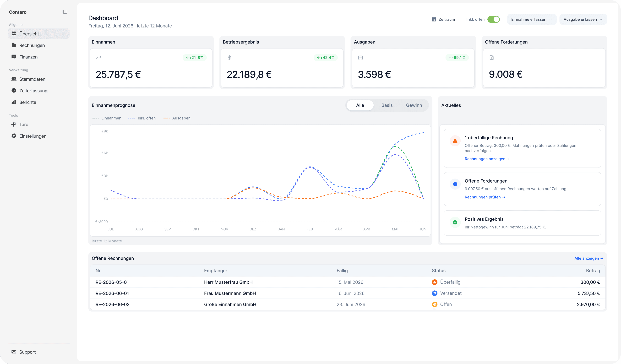The height and width of the screenshot is (364, 621).
Task: Click recipient Große Einnahmen GmbH
Action: (x=230, y=304)
